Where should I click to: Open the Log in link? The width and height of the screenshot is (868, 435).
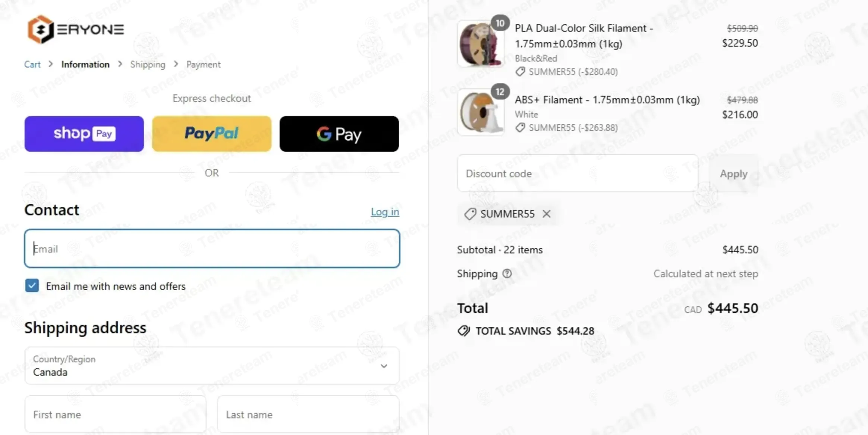point(385,212)
